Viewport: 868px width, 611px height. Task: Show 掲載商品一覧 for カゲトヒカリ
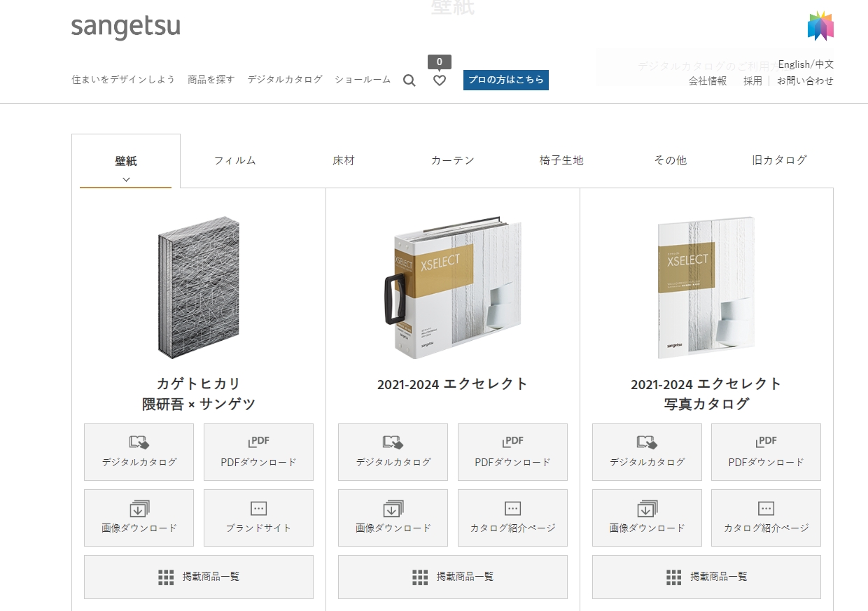[199, 577]
